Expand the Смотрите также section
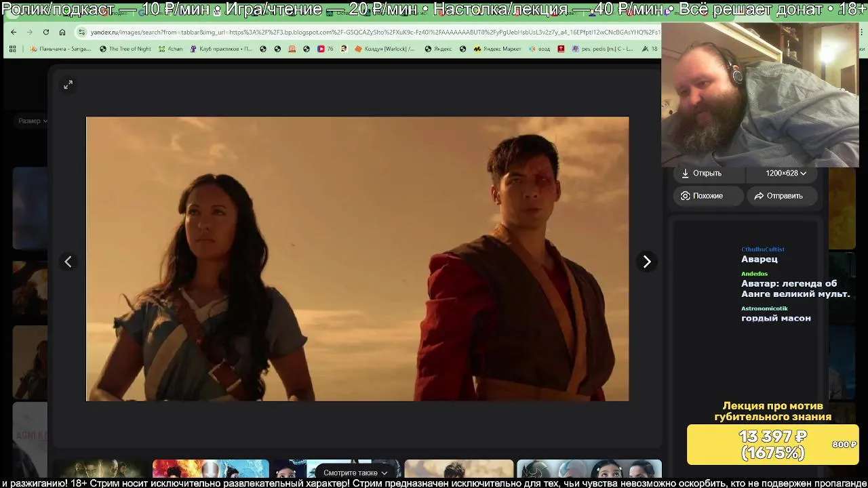 click(355, 472)
